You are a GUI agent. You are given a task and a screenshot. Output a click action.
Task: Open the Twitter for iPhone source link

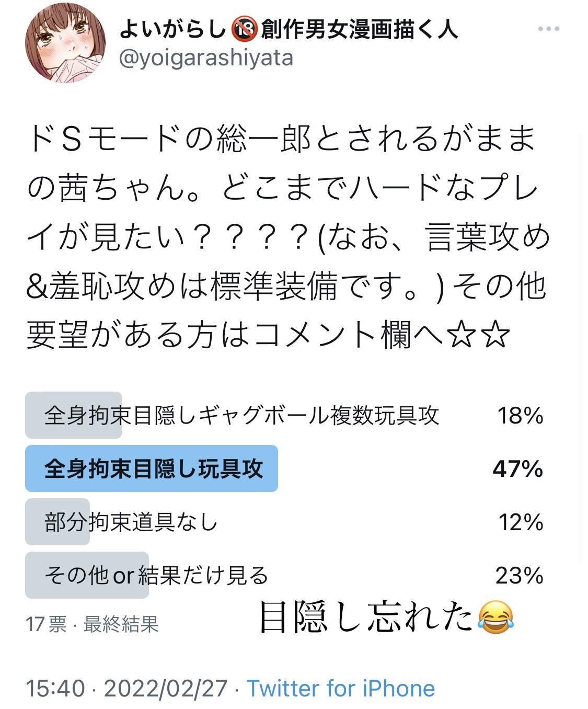click(x=341, y=689)
